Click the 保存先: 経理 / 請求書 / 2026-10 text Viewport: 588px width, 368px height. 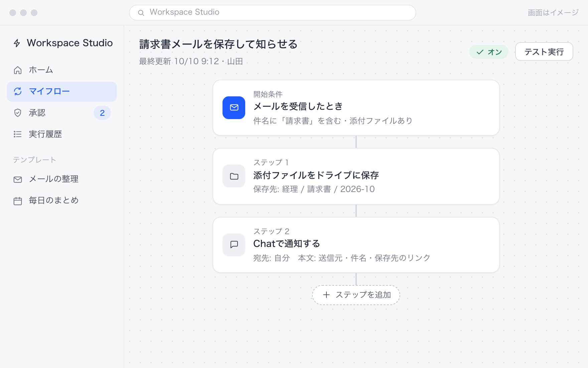coord(314,189)
